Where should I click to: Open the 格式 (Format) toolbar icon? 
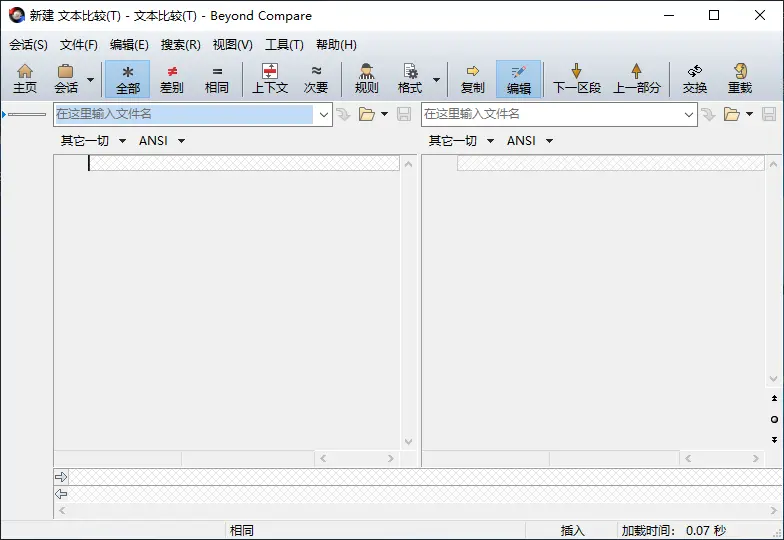[x=410, y=78]
